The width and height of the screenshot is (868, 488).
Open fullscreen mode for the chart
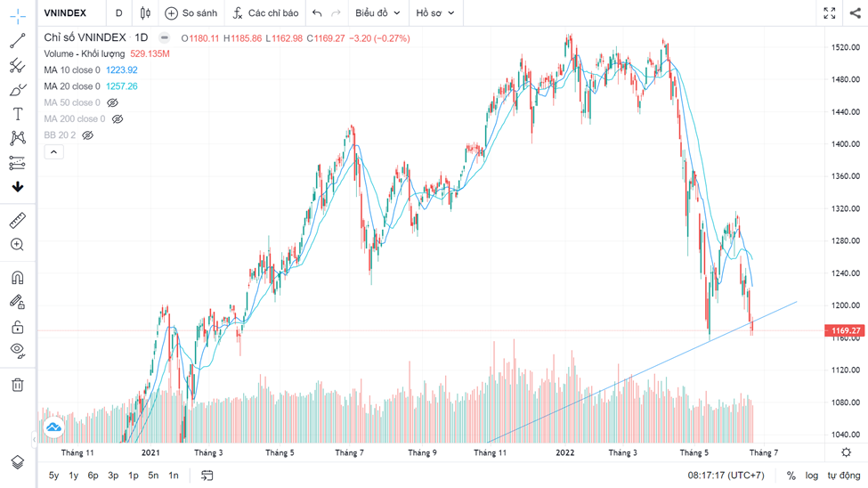(829, 13)
